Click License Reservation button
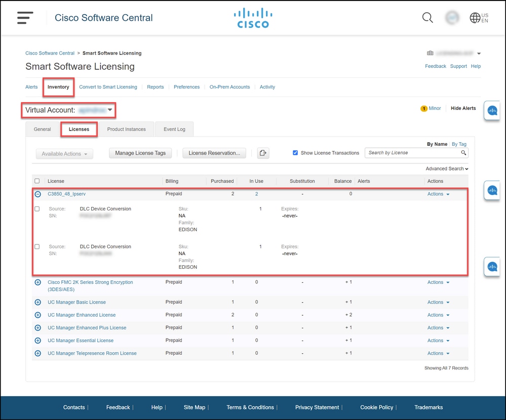Viewport: 506px width, 420px height. pos(214,153)
